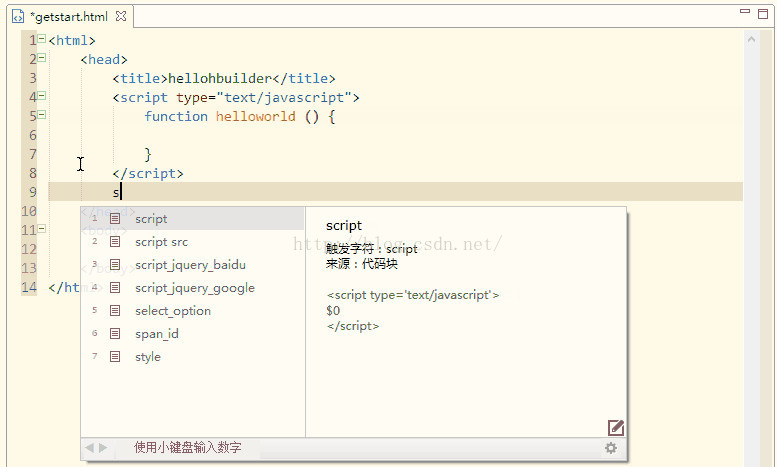Choose the 'select_option' suggestion
777x467 pixels.
(192, 311)
